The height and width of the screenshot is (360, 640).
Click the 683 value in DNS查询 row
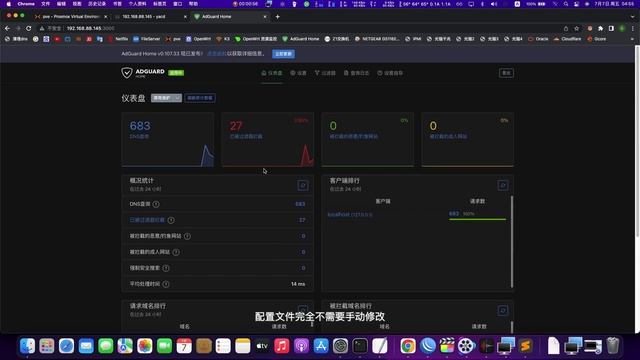click(300, 204)
